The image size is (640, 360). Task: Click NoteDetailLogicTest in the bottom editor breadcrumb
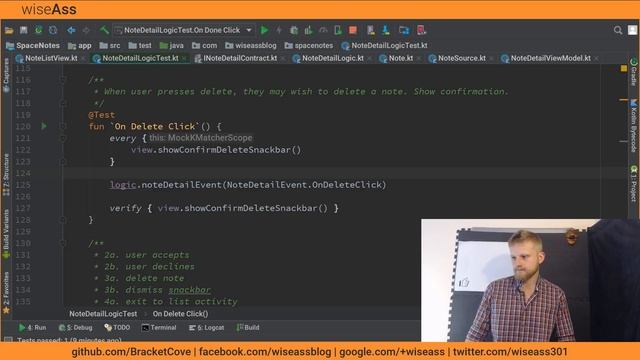point(103,314)
